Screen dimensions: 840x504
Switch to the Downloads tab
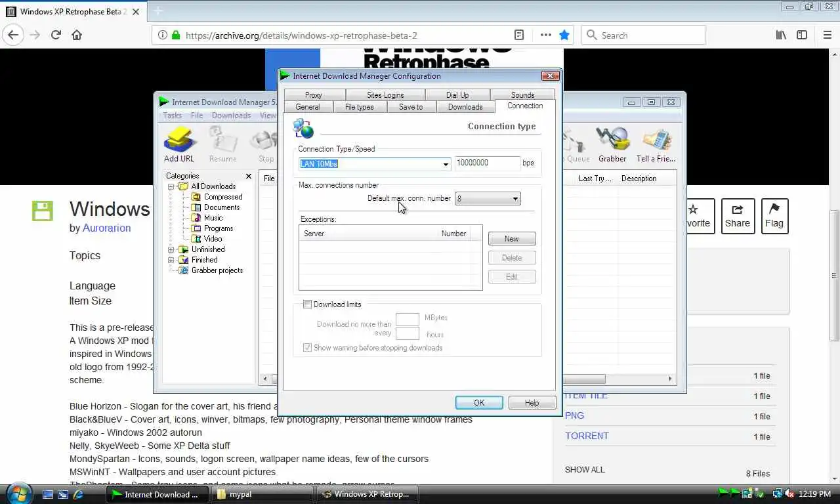click(465, 107)
